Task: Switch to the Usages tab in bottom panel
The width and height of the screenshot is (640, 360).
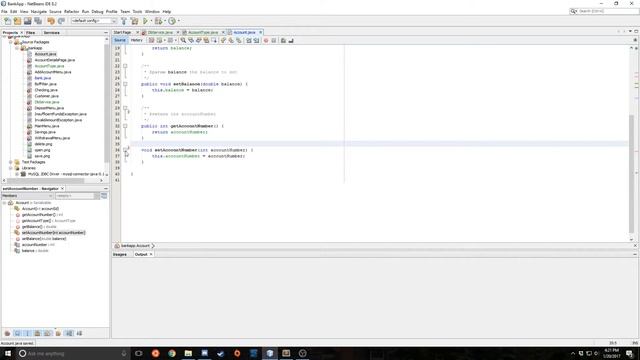Action: click(x=120, y=254)
